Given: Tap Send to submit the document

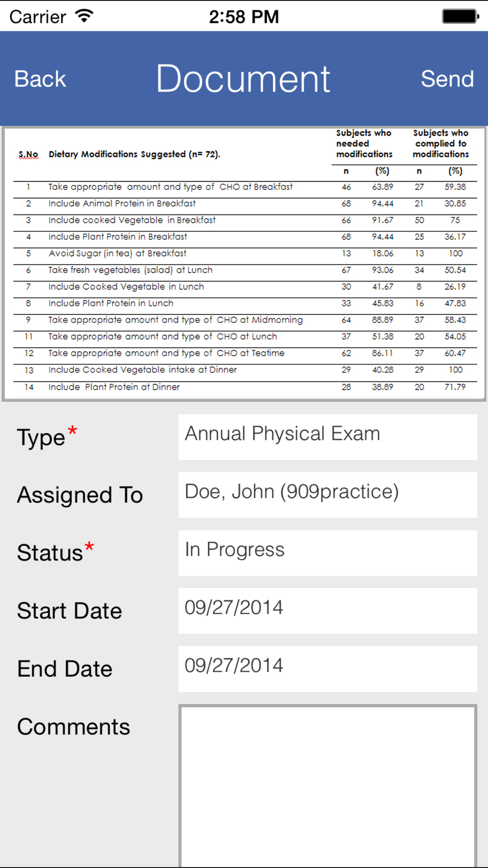Looking at the screenshot, I should (x=447, y=79).
